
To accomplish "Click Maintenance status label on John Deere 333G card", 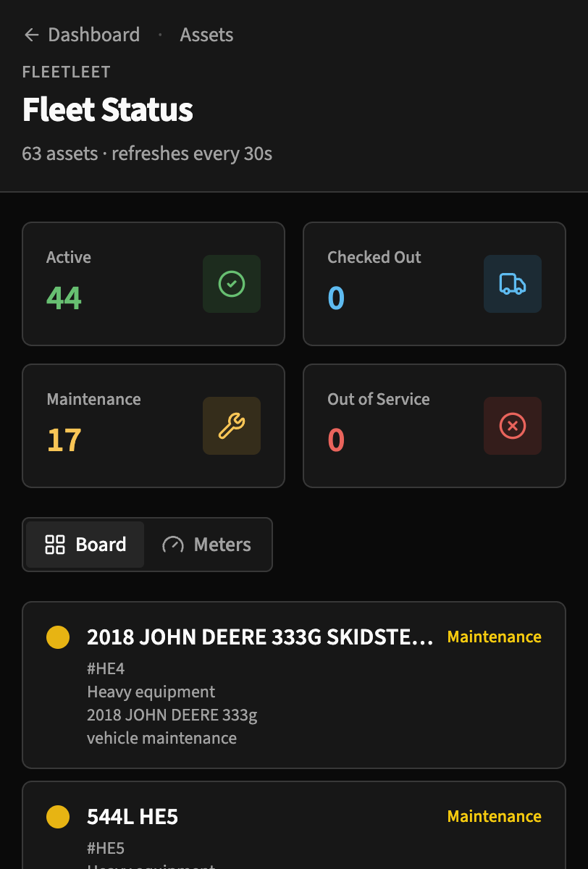I will click(495, 637).
